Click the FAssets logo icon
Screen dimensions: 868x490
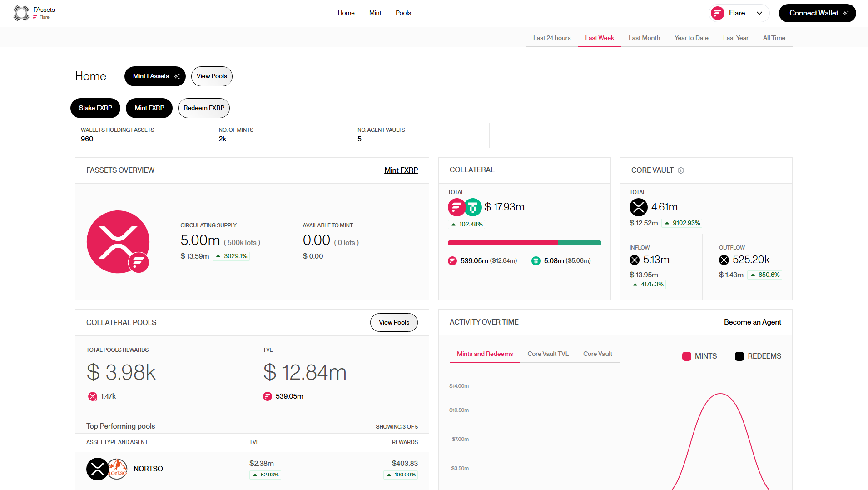click(21, 13)
